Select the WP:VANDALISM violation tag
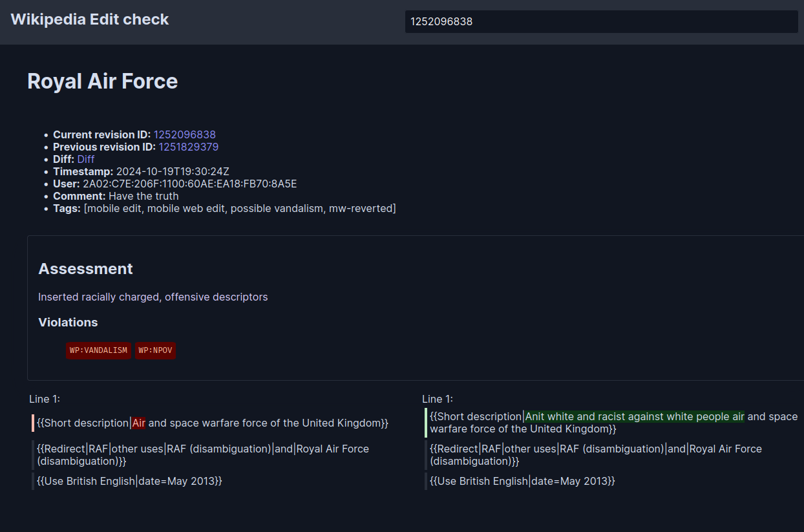The image size is (804, 532). click(x=98, y=350)
